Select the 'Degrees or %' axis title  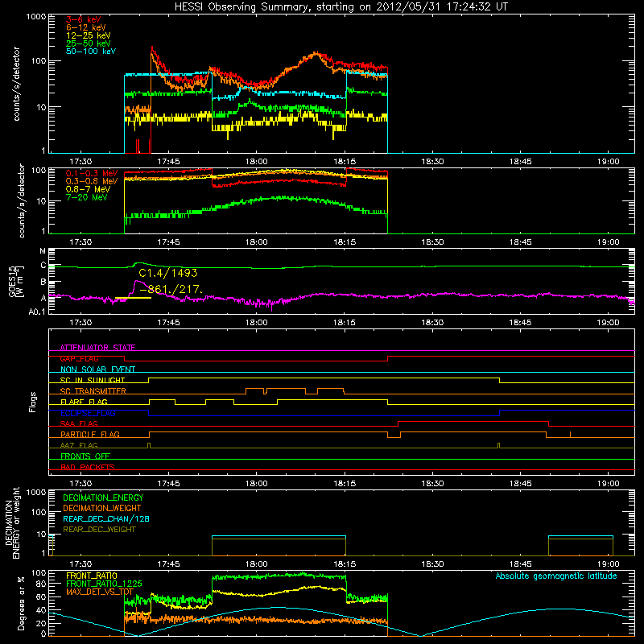point(21,603)
